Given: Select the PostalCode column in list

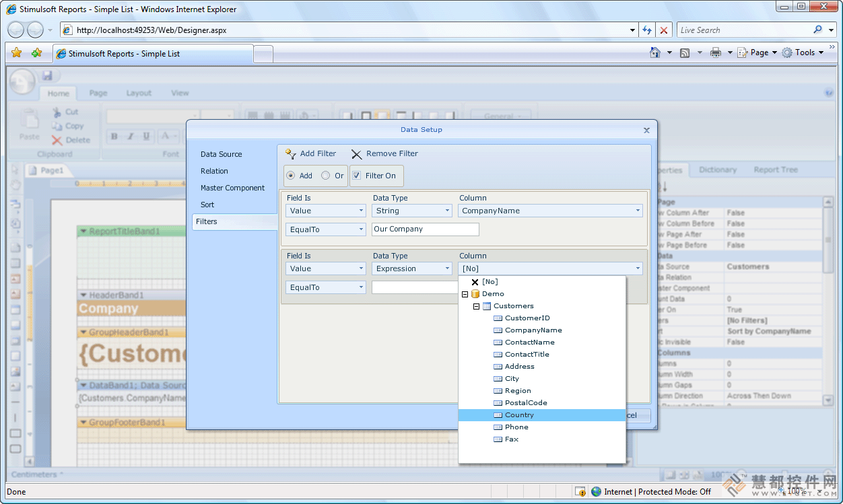Looking at the screenshot, I should click(x=542, y=403).
